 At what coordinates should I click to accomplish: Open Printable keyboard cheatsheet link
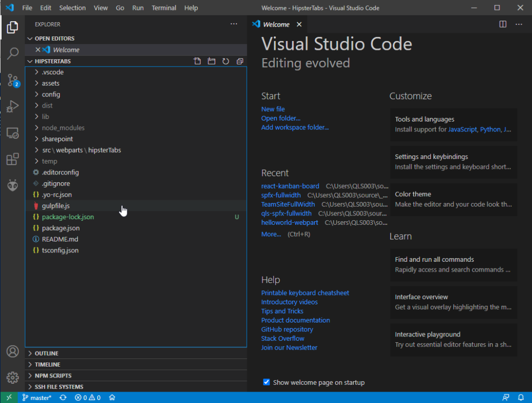[305, 293]
